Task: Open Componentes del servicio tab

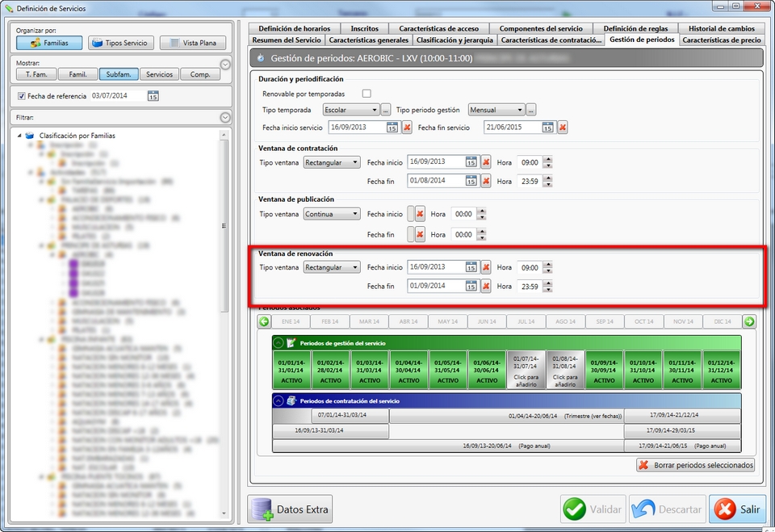Action: (541, 29)
